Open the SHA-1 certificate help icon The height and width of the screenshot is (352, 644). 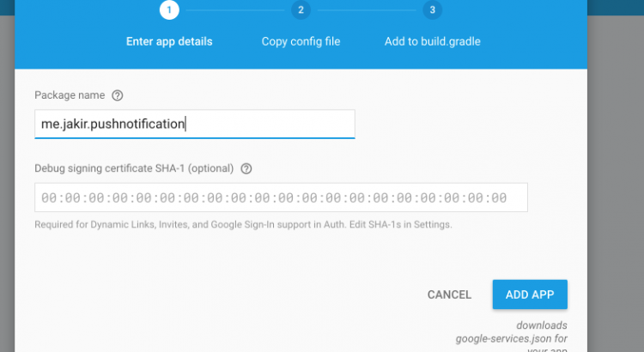(x=246, y=169)
